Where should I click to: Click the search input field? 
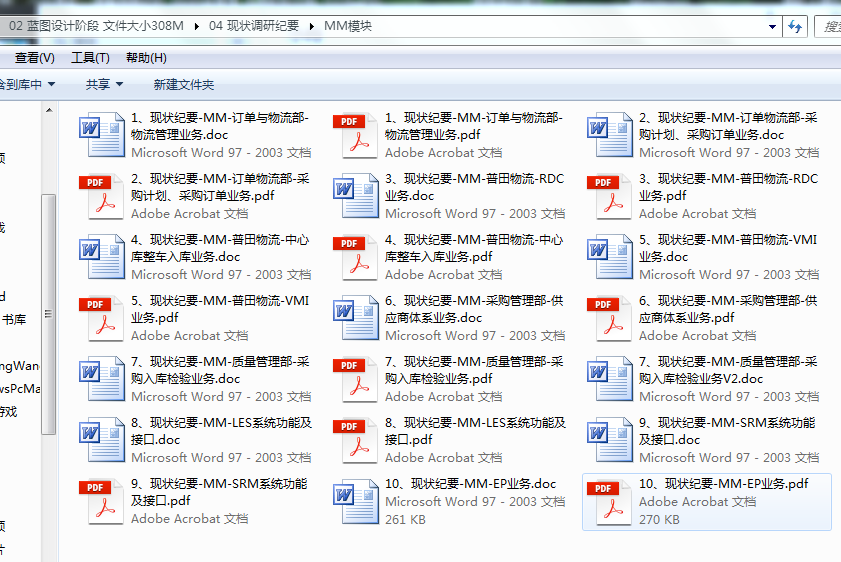click(828, 26)
